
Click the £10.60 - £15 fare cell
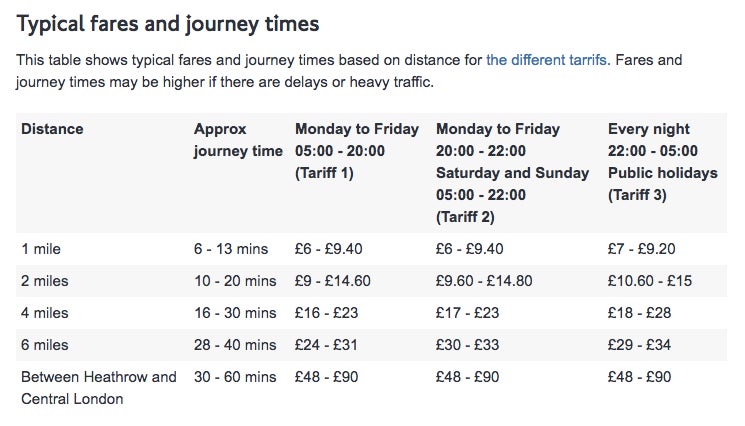[650, 281]
